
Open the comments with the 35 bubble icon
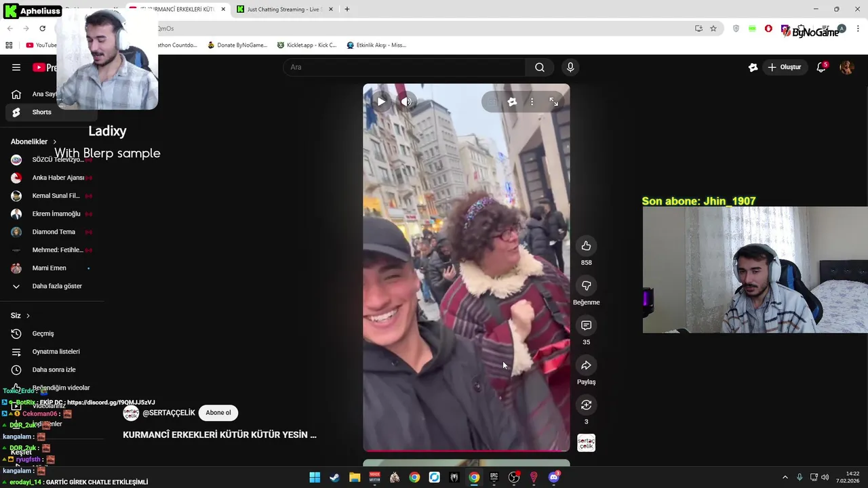pos(586,325)
